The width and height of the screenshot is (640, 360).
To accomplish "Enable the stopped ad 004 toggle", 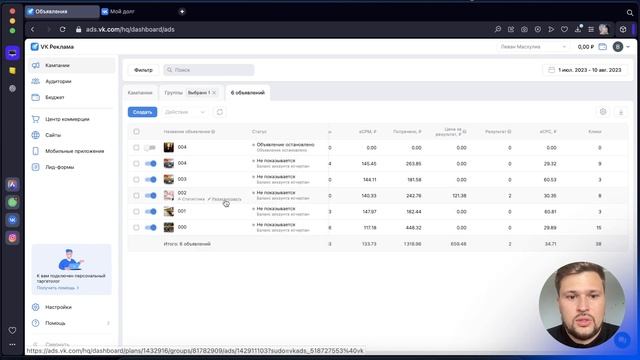I will point(150,147).
